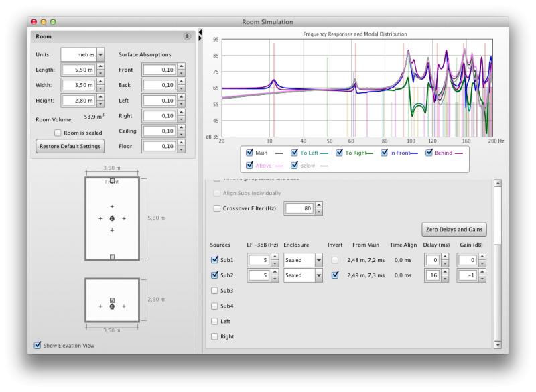Collapse the Room panel with chevron icon
Viewport: 536px width, 392px height.
tap(187, 37)
